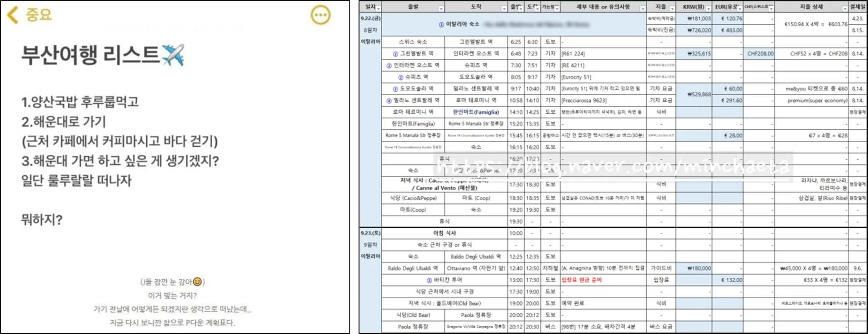Select the premium(super economy) cell
The height and width of the screenshot is (334, 868).
click(811, 101)
